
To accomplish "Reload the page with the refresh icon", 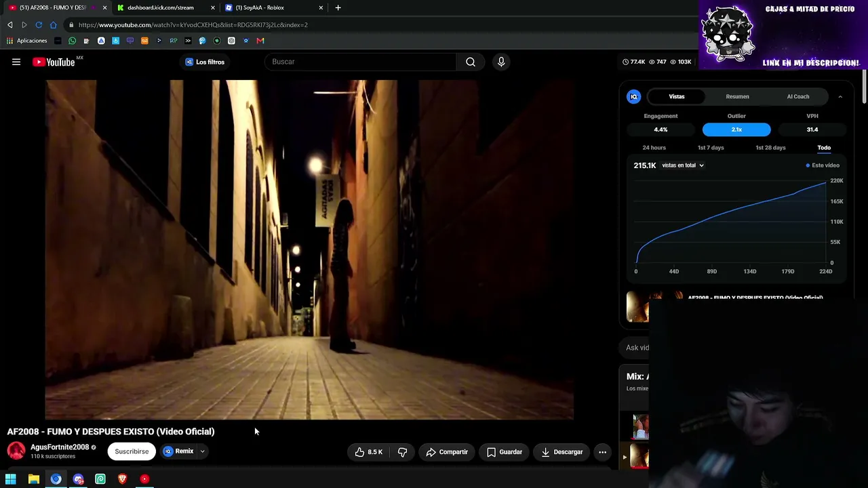I will tap(39, 25).
